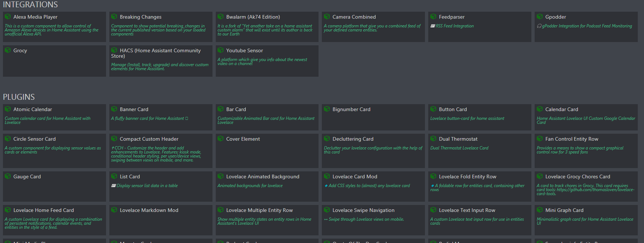Select the Lovelace Markdown Mod title

[x=149, y=210]
